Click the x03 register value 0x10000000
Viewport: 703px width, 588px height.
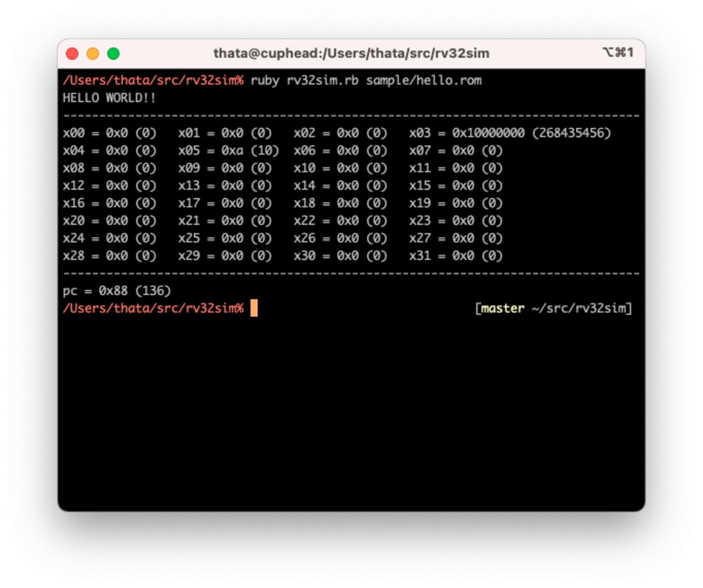[488, 133]
